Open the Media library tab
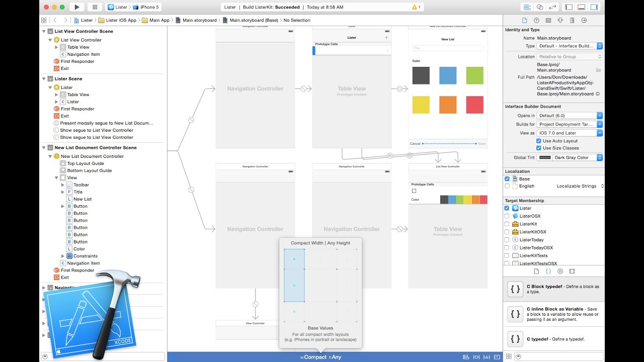 pyautogui.click(x=572, y=271)
